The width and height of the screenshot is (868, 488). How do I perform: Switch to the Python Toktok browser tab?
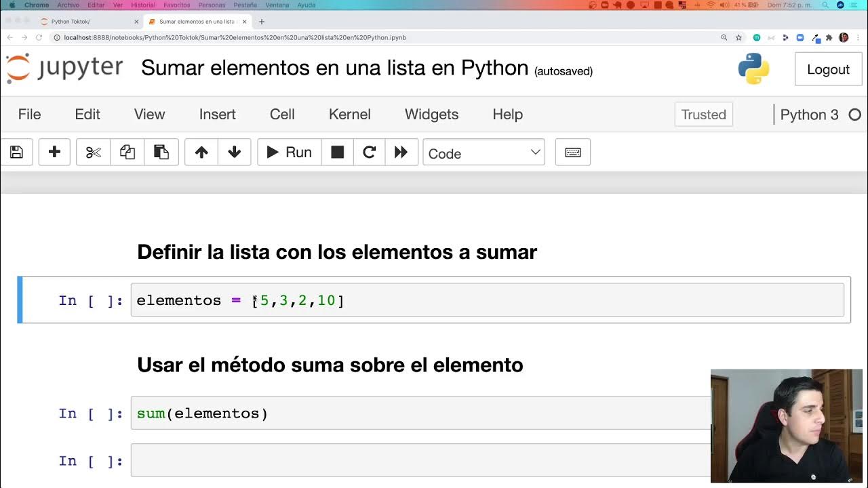[88, 22]
